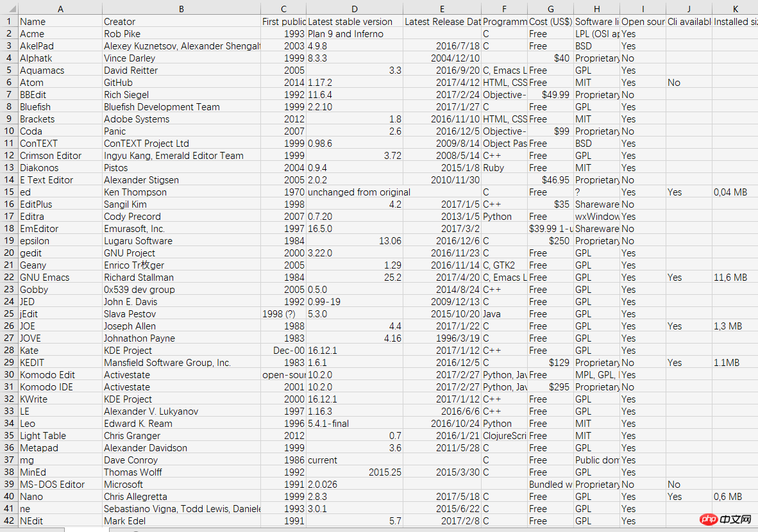Click the 'GitHub' creator cell
The width and height of the screenshot is (758, 532).
(x=181, y=83)
